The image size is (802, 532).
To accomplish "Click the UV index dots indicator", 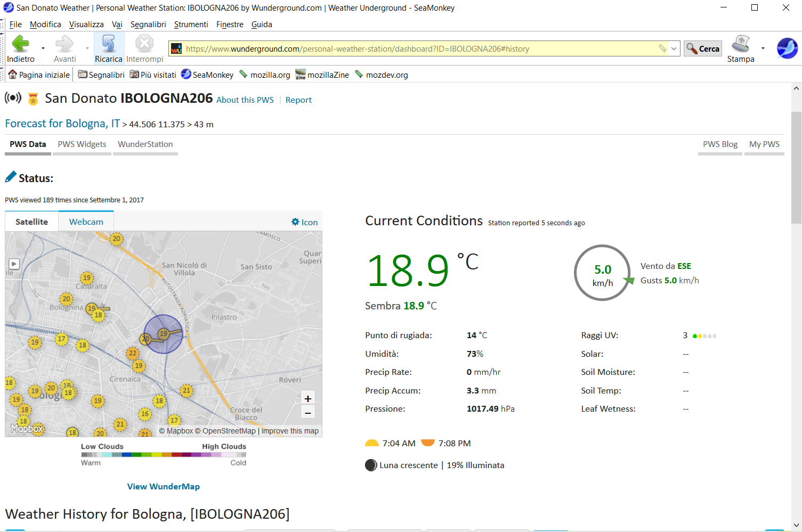I will pyautogui.click(x=704, y=336).
